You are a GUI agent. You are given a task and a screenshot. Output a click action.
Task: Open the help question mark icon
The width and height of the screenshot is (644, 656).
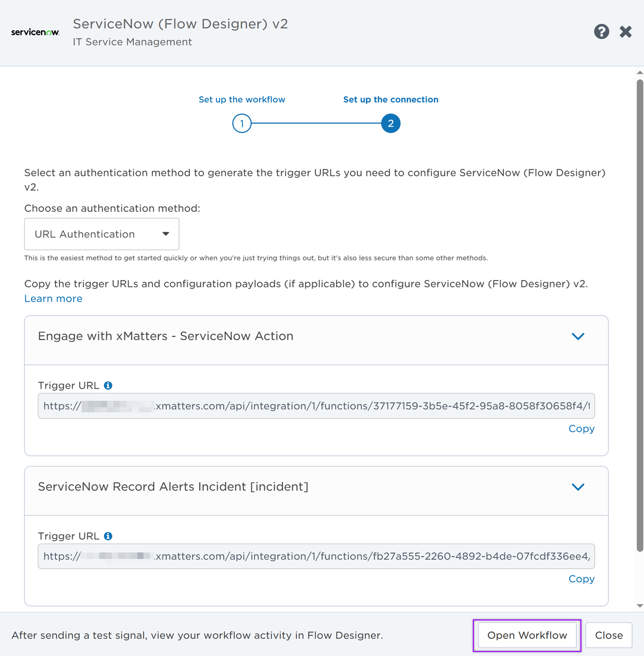(601, 31)
